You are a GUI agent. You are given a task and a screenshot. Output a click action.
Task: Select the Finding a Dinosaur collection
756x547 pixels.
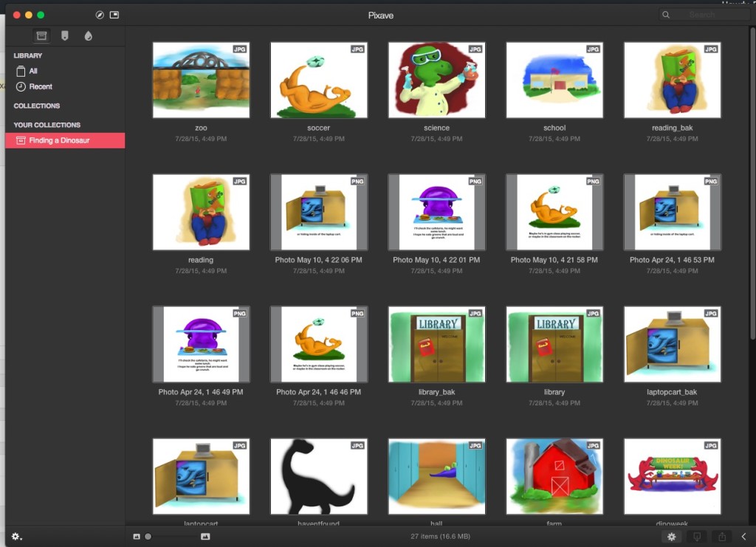coord(59,140)
